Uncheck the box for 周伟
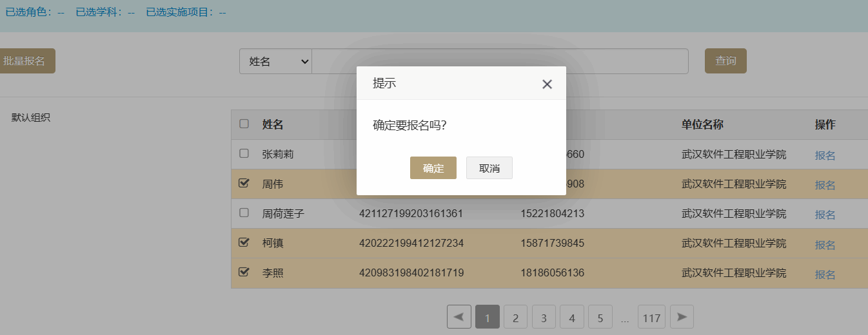Viewport: 868px width, 335px height. (244, 183)
